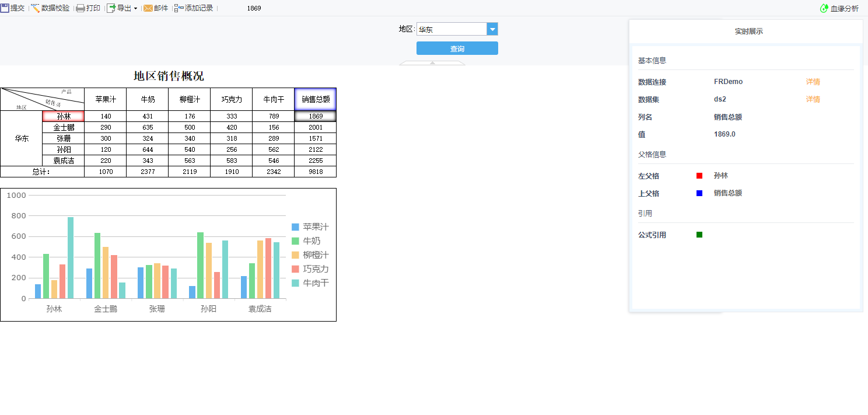Click the 邮件 mail icon

click(x=148, y=8)
